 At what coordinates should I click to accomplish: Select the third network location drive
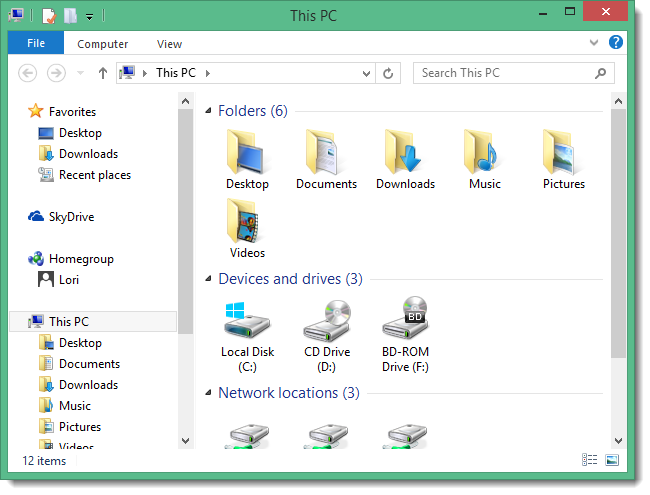coord(405,435)
